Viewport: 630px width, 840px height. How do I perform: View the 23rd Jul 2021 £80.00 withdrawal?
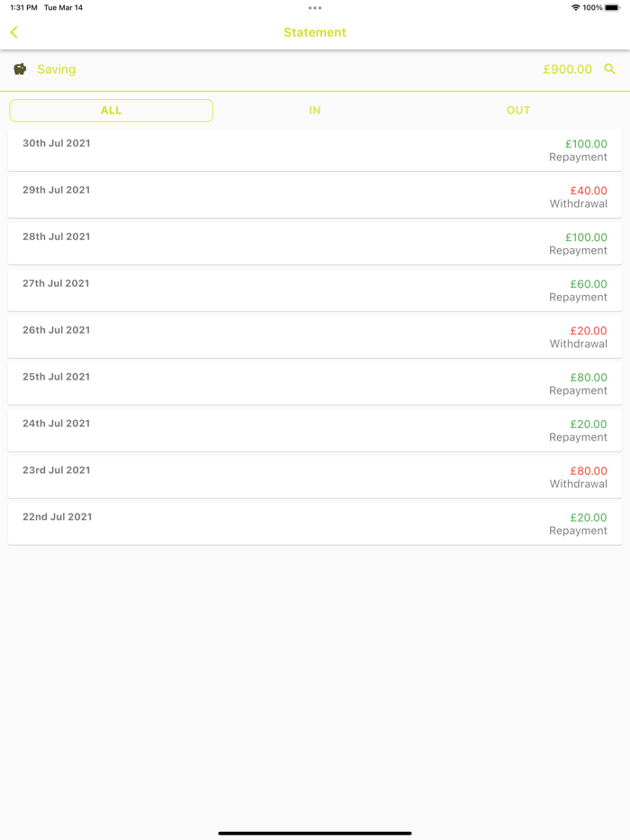click(x=315, y=478)
